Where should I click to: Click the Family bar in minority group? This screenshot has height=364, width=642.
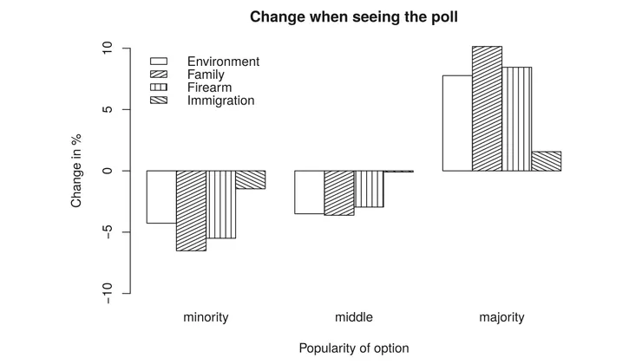pos(191,211)
